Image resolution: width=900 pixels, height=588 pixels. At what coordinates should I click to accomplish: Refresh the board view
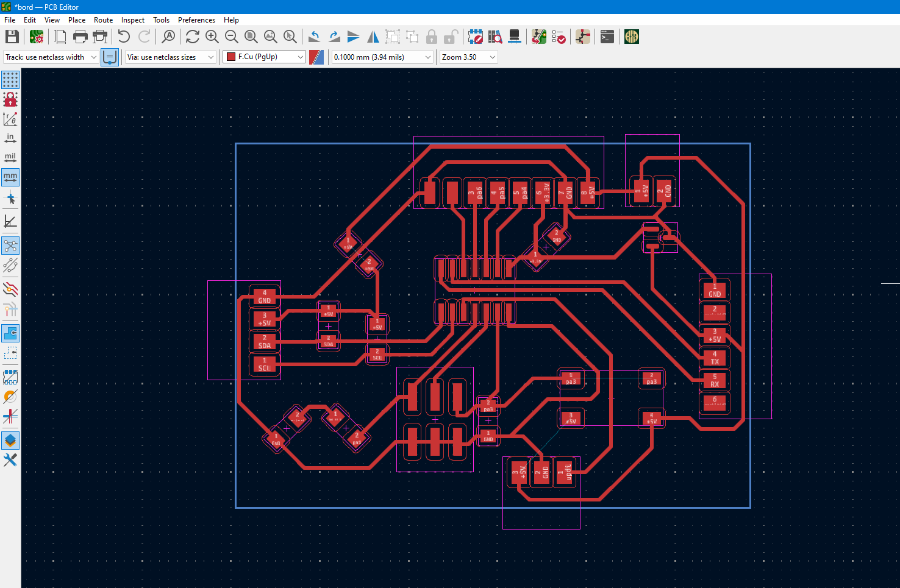click(193, 37)
